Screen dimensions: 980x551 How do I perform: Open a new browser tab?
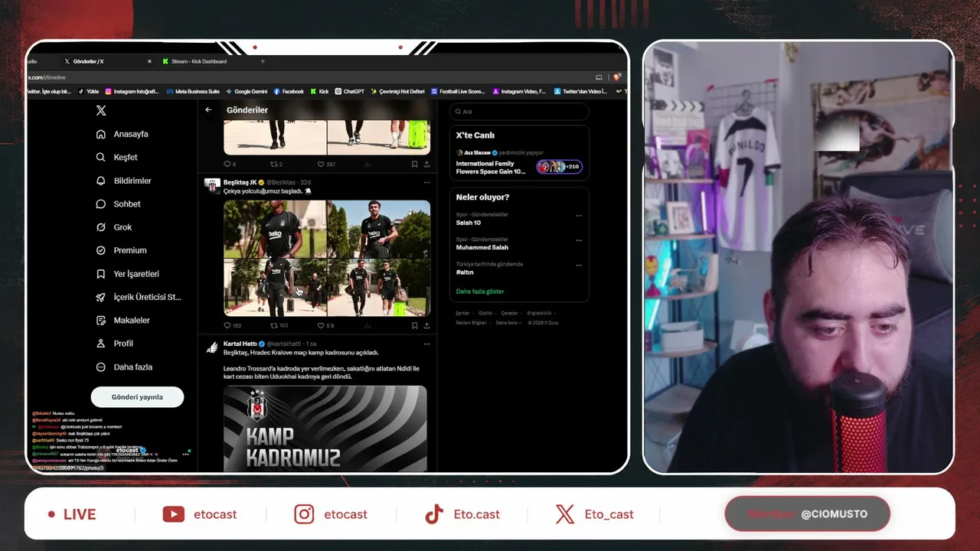coord(263,61)
